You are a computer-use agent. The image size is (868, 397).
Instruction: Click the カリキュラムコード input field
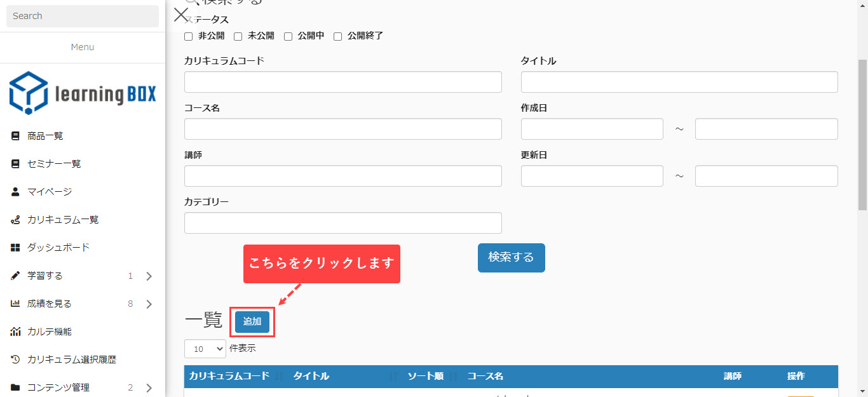pyautogui.click(x=342, y=82)
